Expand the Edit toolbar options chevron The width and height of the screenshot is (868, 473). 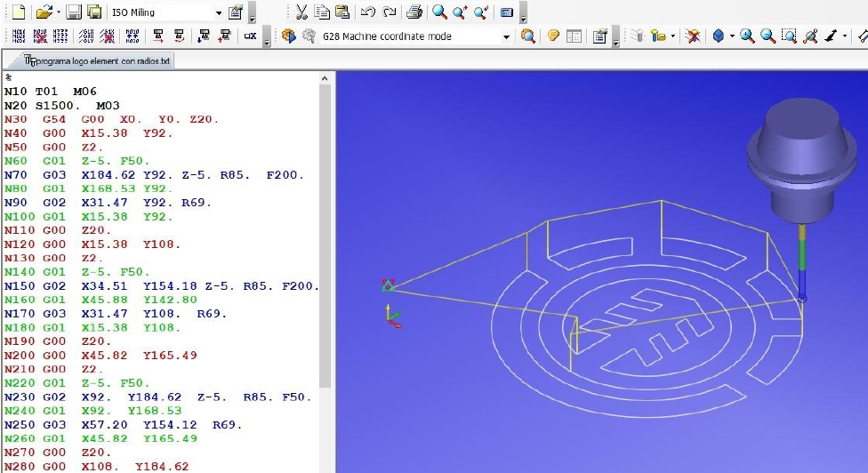(523, 13)
